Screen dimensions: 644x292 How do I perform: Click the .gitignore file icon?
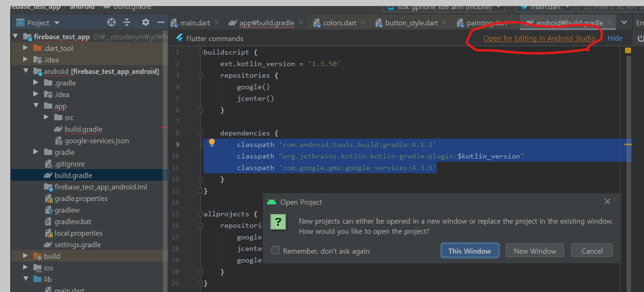[x=49, y=164]
